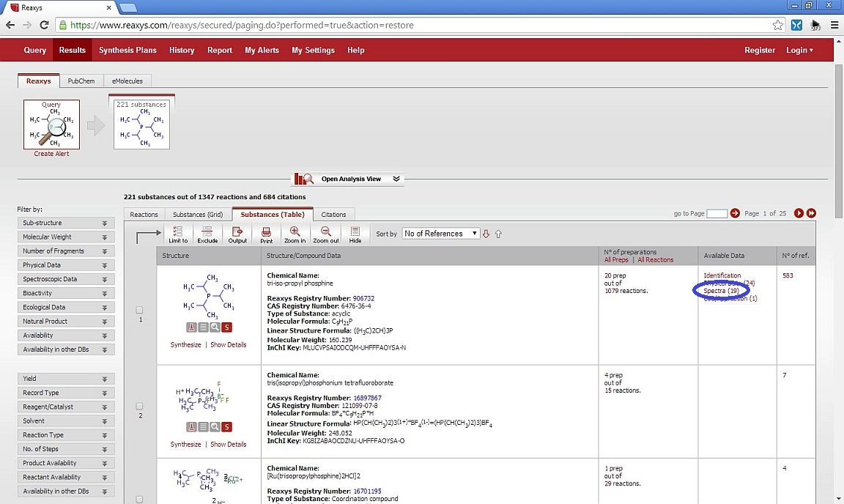Open the 221 substances thumbnail
844x504 pixels.
point(141,125)
